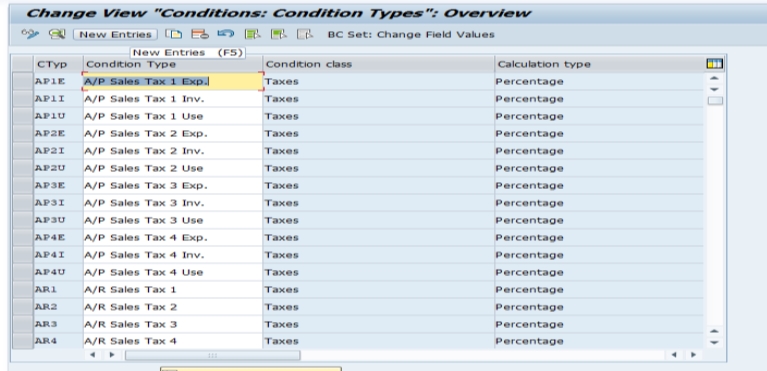Select row AP4U using its row selector
767x371 pixels.
pos(23,272)
